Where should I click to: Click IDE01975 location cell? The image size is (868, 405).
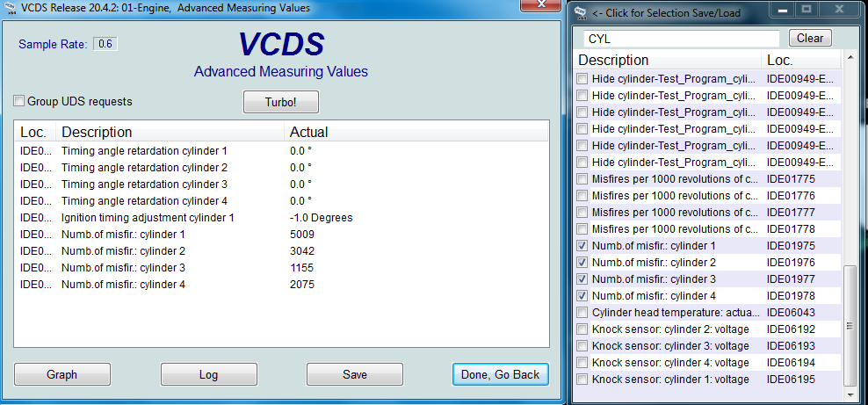click(x=791, y=246)
